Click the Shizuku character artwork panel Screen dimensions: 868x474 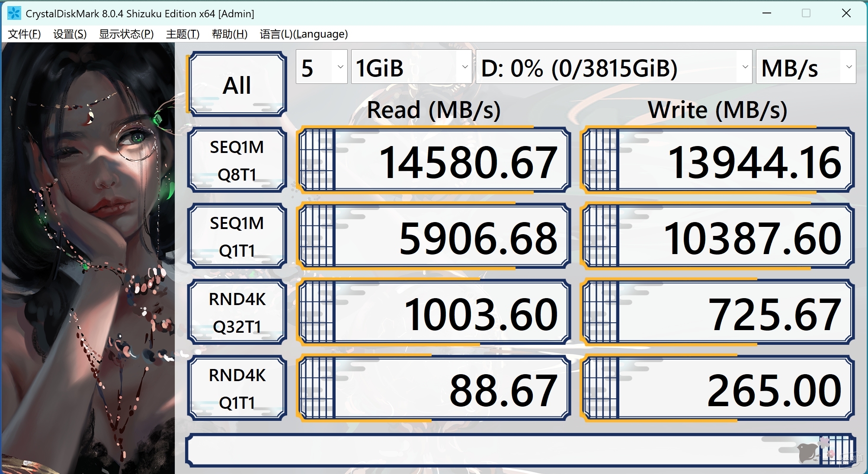pyautogui.click(x=88, y=258)
